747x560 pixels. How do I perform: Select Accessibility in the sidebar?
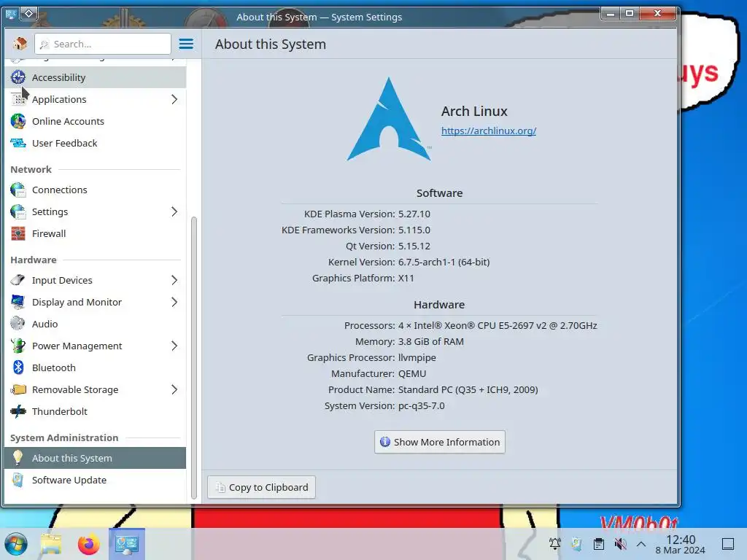96,77
